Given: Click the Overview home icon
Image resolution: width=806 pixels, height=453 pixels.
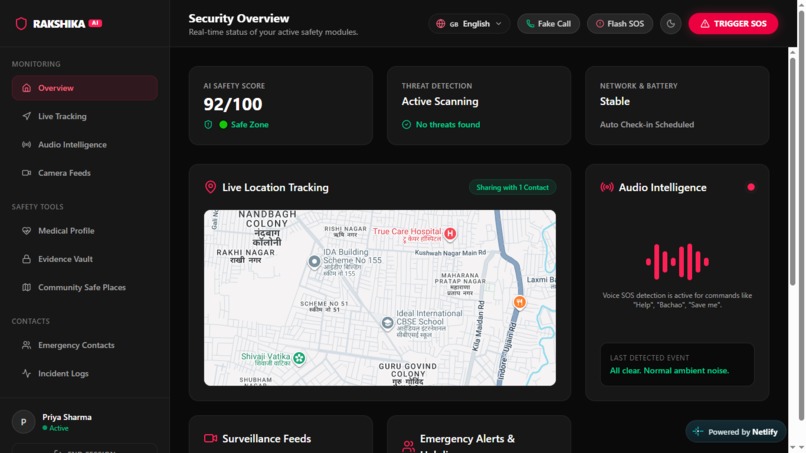Looking at the screenshot, I should (26, 88).
